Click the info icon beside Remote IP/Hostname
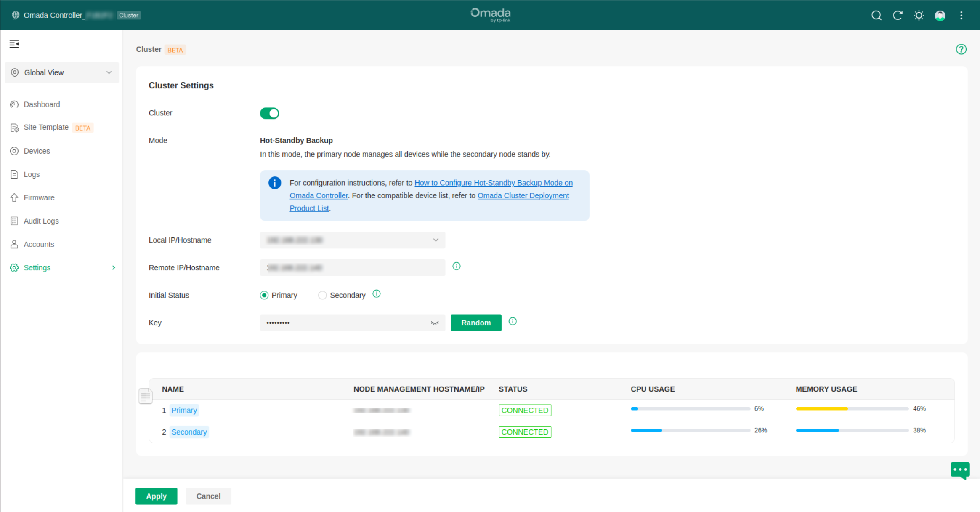Image resolution: width=980 pixels, height=512 pixels. click(x=456, y=266)
